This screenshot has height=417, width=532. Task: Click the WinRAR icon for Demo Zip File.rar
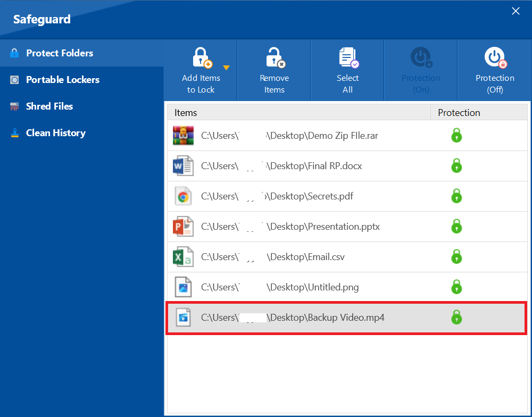tap(183, 136)
